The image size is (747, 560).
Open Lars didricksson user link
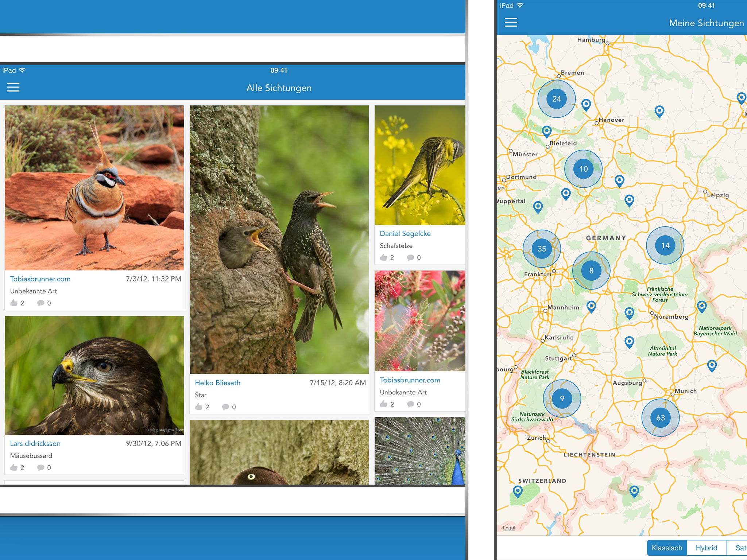35,444
